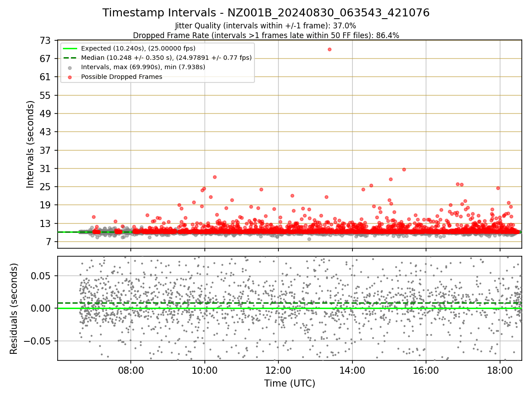Click the gray dot marker in the legend
This screenshot has height=399, width=532.
(x=70, y=67)
